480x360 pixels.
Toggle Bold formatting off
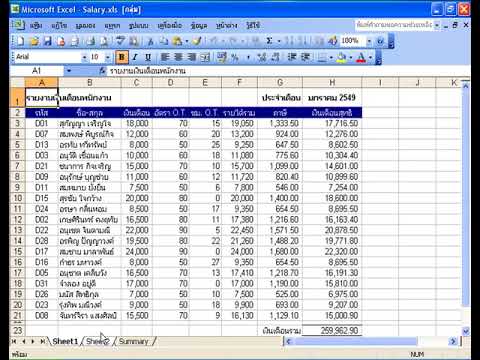(x=122, y=57)
